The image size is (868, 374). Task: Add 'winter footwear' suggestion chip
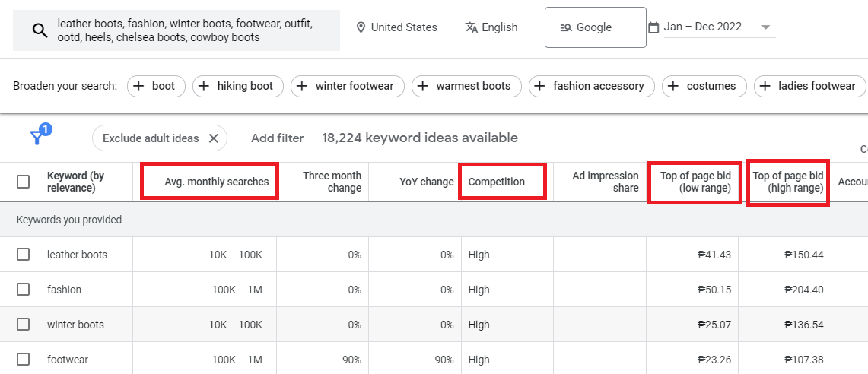click(348, 86)
